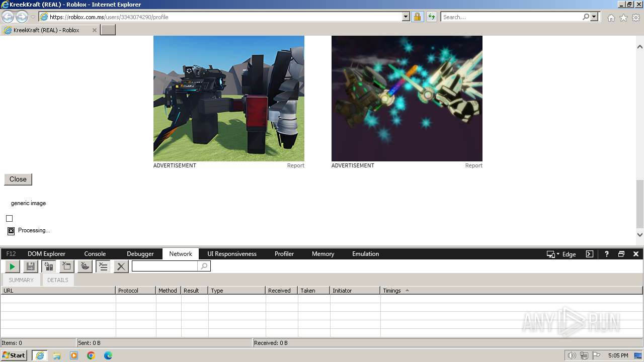Click the Internet Explorer back arrow
This screenshot has height=362, width=644.
click(8, 17)
